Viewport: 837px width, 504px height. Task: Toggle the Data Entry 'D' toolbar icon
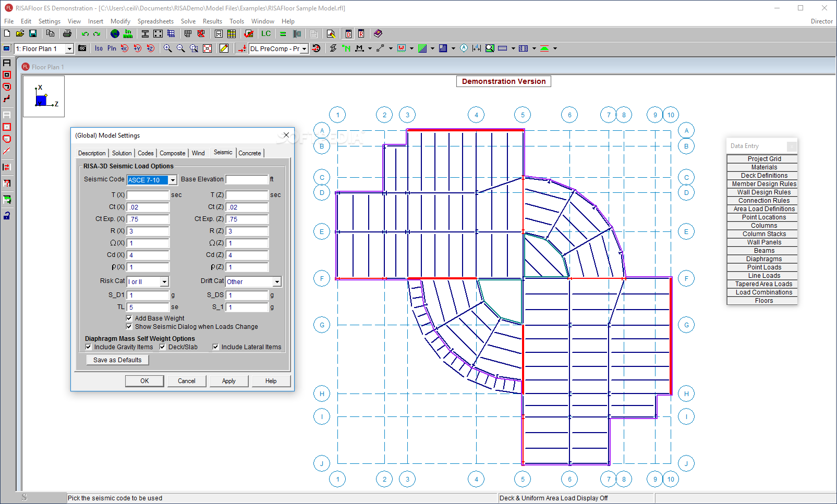(x=348, y=33)
